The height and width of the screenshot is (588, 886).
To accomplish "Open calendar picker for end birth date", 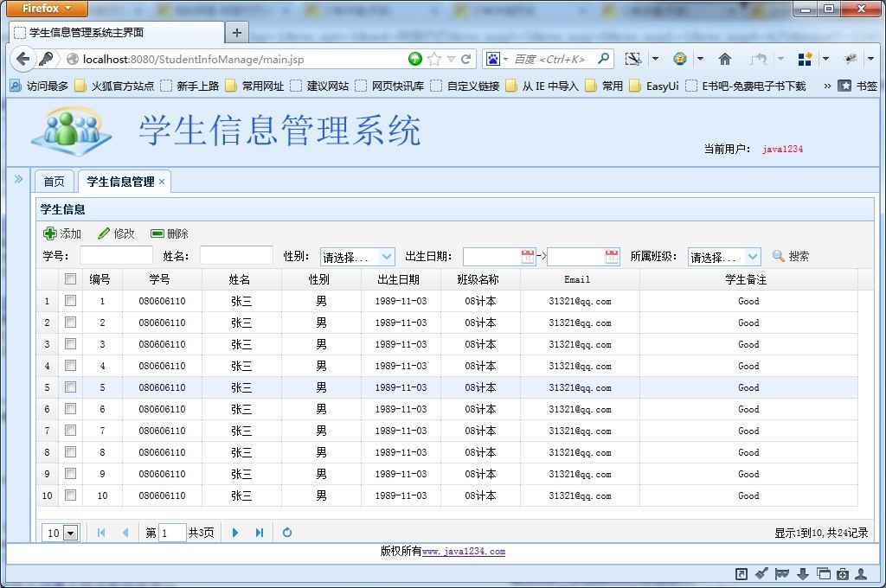I will (612, 257).
